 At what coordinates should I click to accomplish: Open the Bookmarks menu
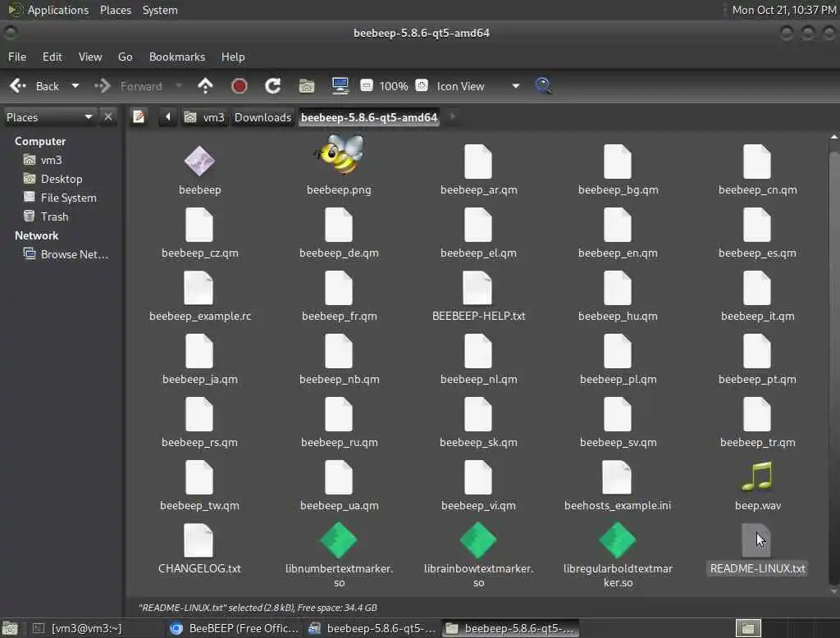tap(177, 57)
